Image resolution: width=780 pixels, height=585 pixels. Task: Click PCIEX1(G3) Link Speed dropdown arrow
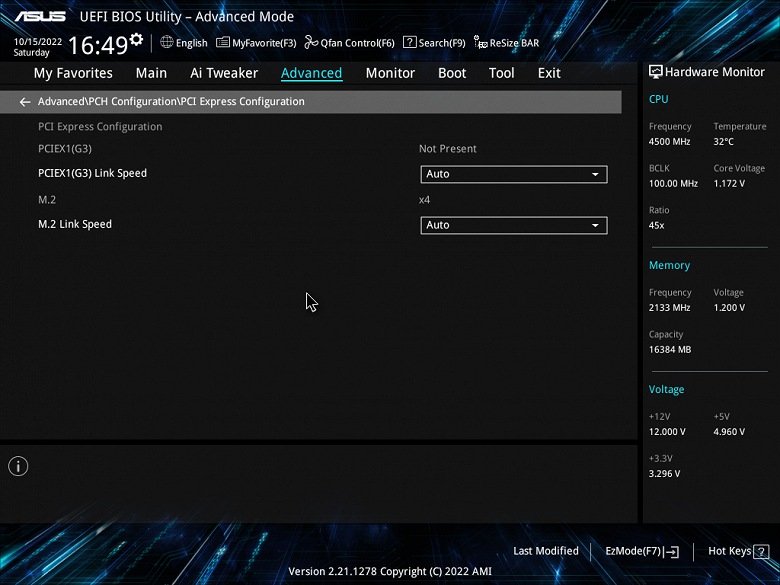coord(595,175)
